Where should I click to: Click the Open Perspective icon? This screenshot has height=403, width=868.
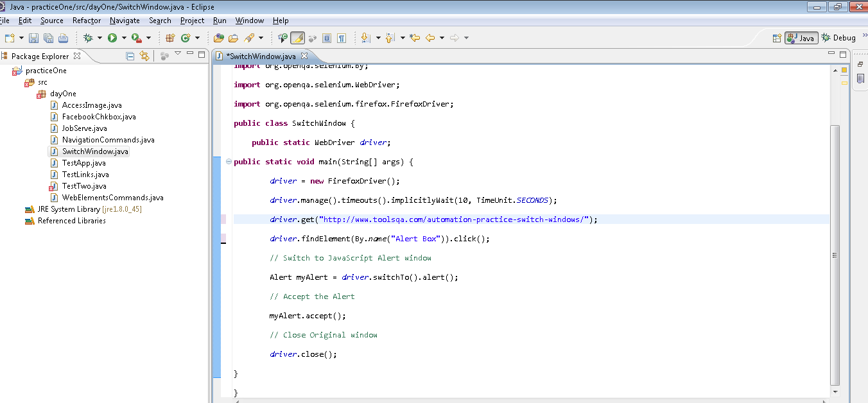(x=777, y=38)
